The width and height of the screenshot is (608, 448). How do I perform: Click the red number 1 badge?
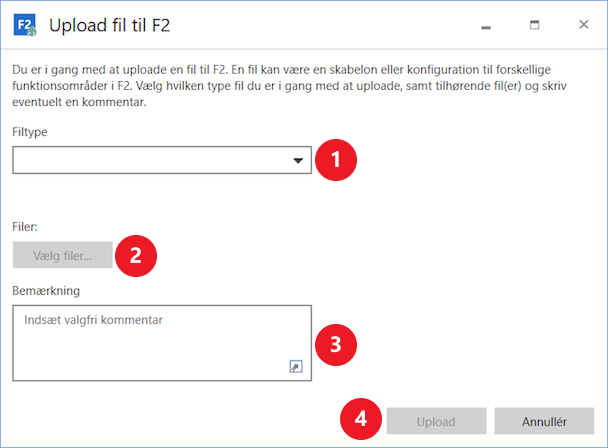tap(336, 159)
